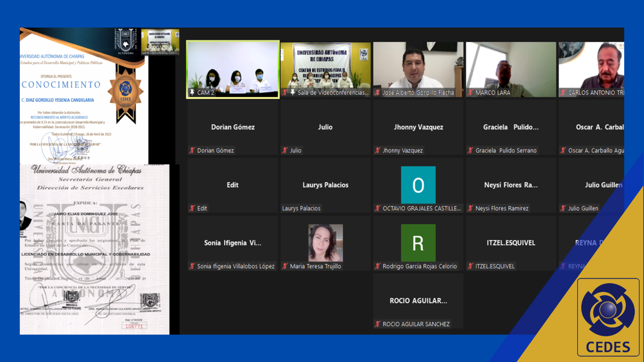Click muted mic icon beside CARLOS ANTONIO
Screen dimensions: 644x362
563,93
